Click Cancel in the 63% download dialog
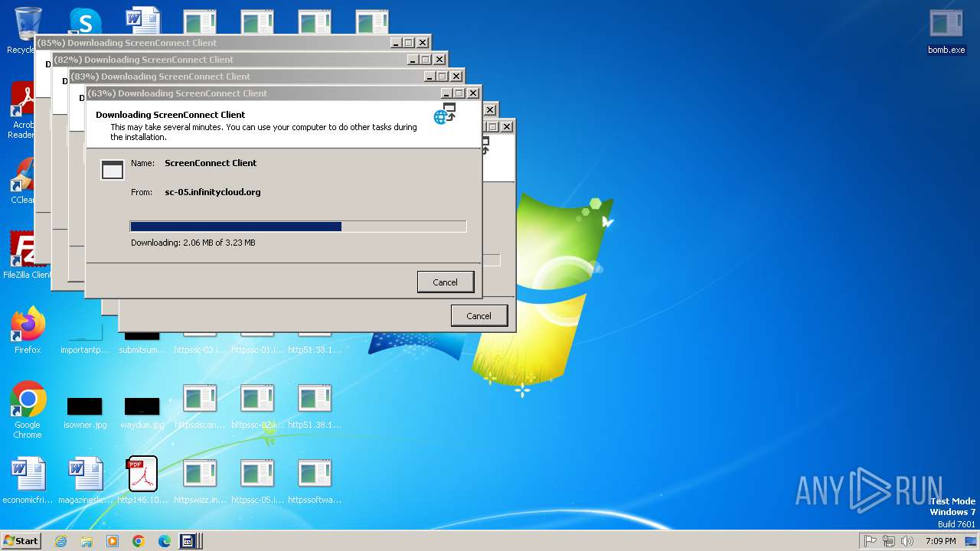980x551 pixels. click(445, 282)
